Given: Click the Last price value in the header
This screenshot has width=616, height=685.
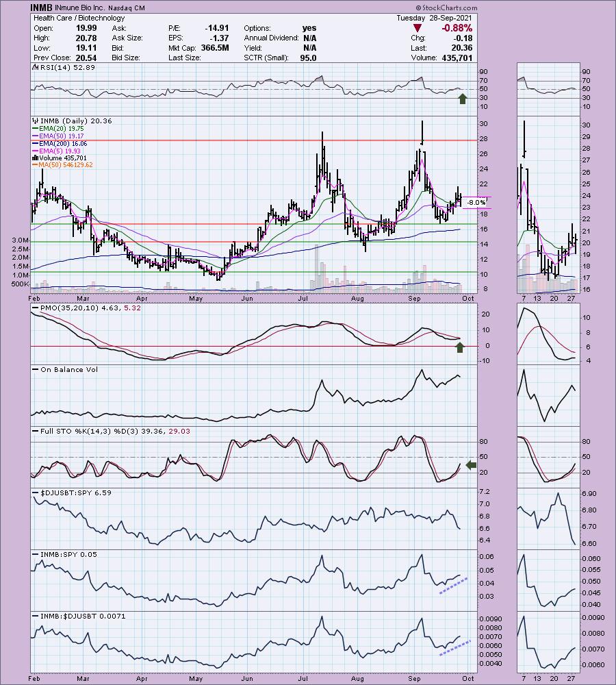Looking at the screenshot, I should click(x=463, y=48).
